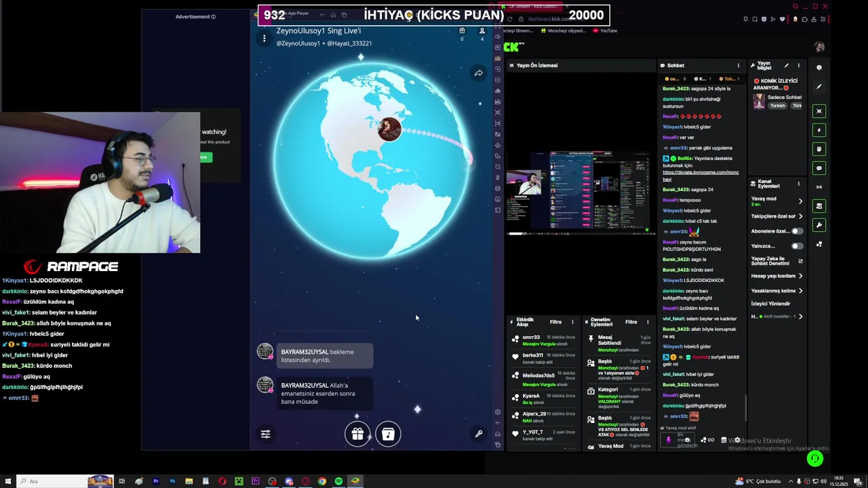This screenshot has height=488, width=868.
Task: Click weather widget 6°C Çok bulutlu
Action: pos(758,481)
